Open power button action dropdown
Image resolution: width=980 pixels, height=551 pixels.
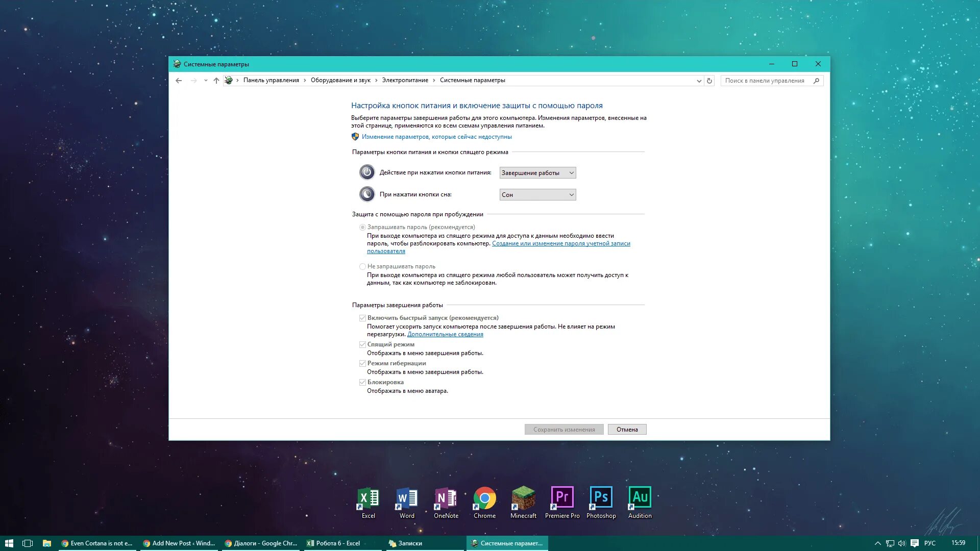coord(537,173)
